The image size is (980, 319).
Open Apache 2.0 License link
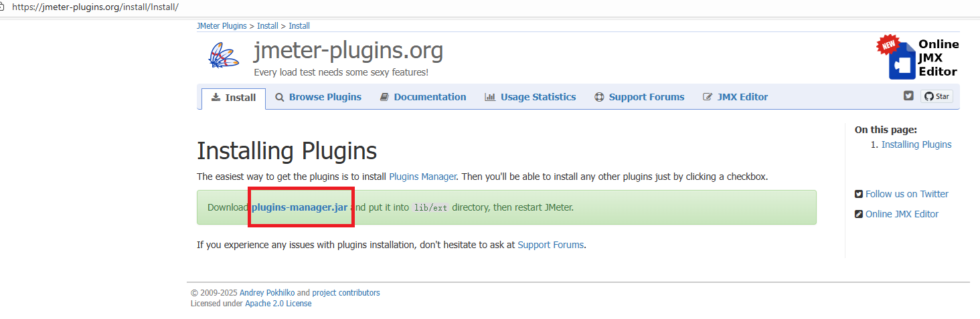coord(278,304)
